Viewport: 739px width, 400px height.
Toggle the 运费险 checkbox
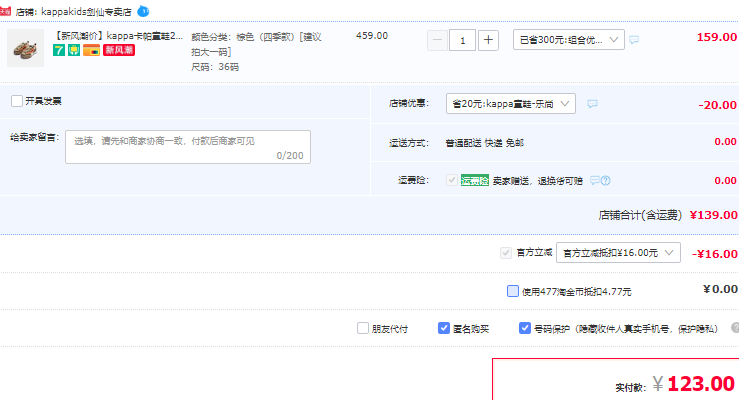(x=452, y=180)
